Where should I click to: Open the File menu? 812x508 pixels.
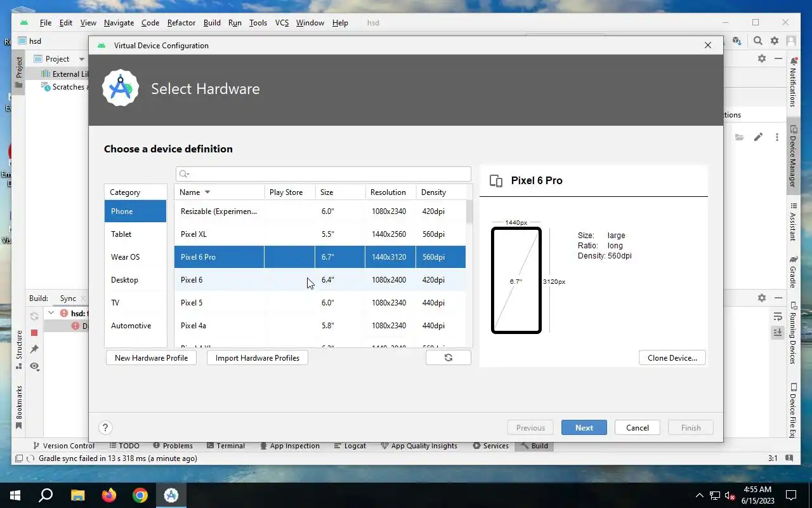pos(46,23)
